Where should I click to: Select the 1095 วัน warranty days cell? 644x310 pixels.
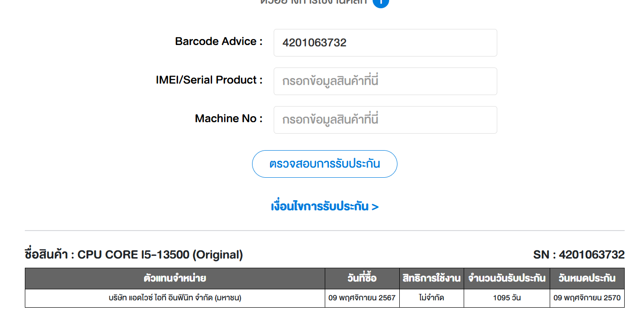tap(507, 298)
